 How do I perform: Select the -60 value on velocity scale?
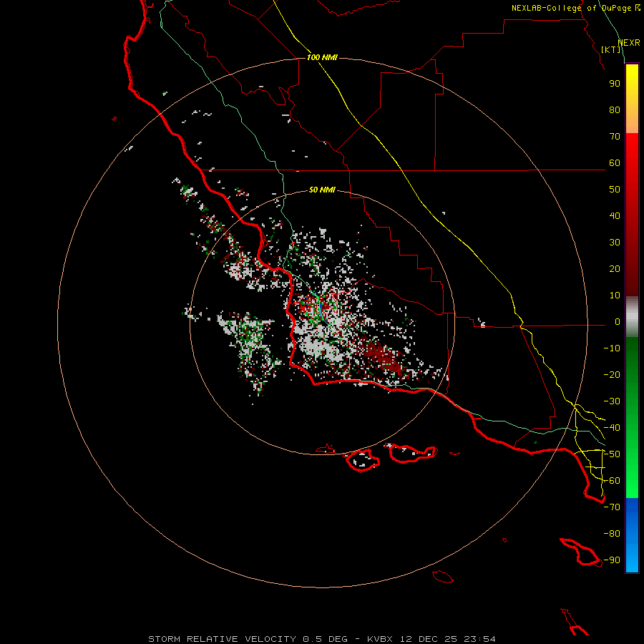pos(612,481)
